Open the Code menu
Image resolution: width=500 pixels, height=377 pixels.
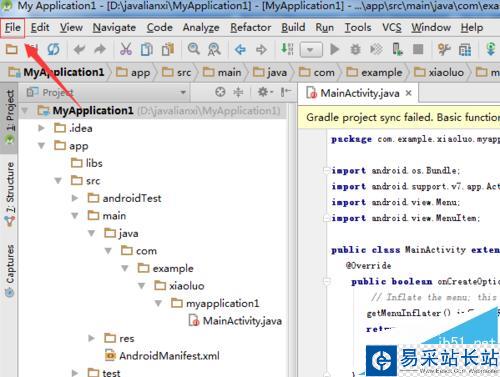tap(160, 28)
